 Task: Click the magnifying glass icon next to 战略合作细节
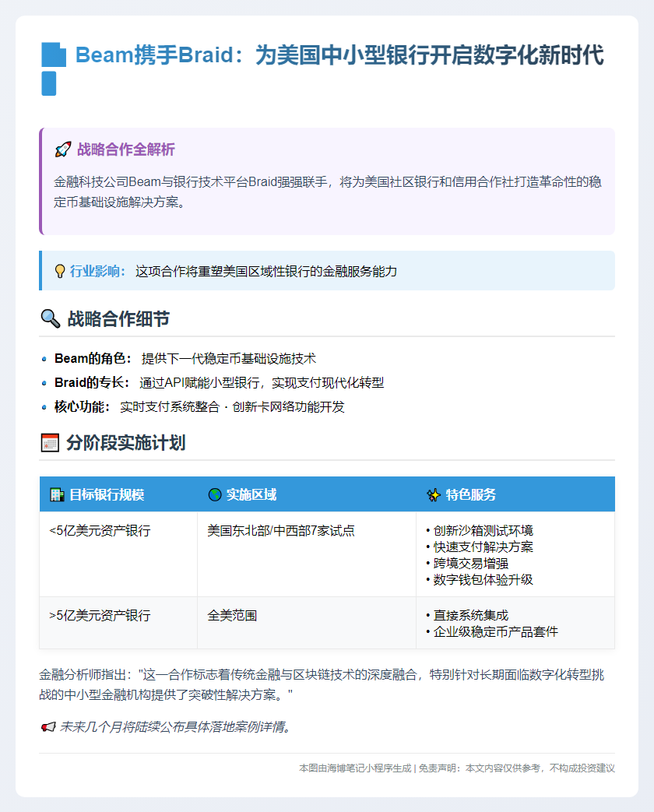coord(51,318)
